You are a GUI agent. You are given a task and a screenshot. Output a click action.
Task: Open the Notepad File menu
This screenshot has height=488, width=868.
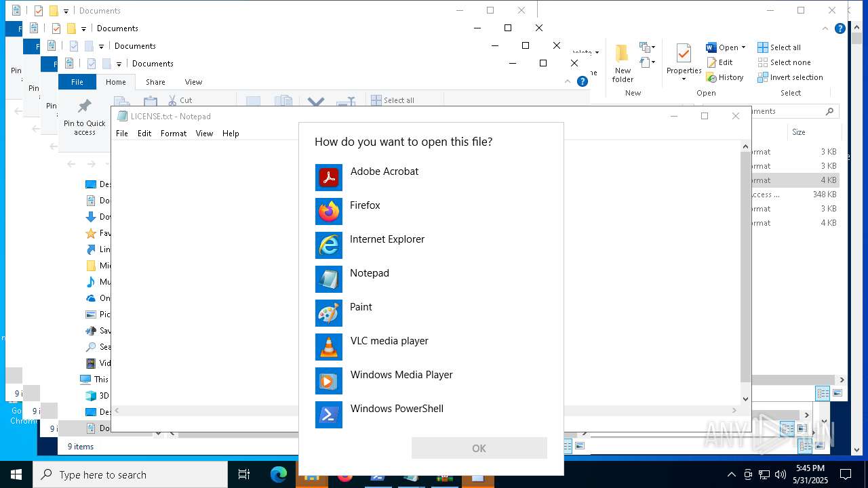[122, 134]
